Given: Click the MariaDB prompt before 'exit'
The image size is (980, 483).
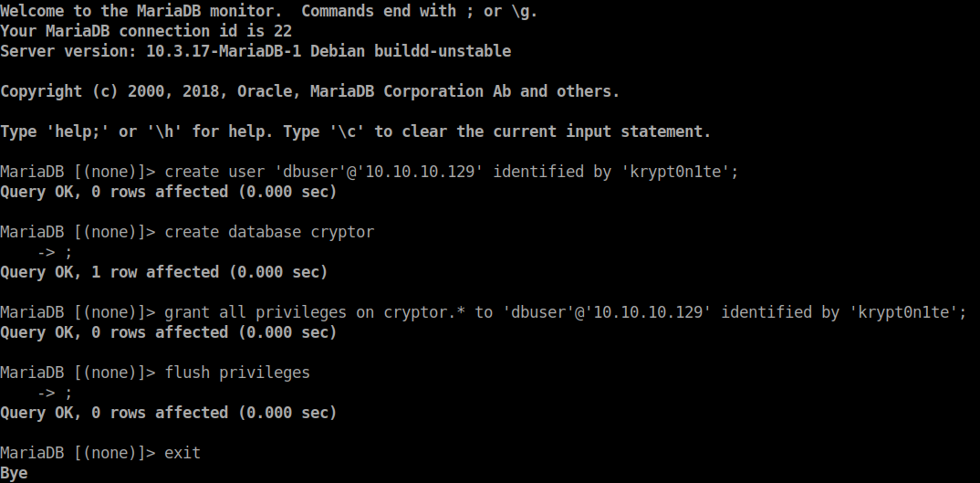Looking at the screenshot, I should [x=78, y=453].
